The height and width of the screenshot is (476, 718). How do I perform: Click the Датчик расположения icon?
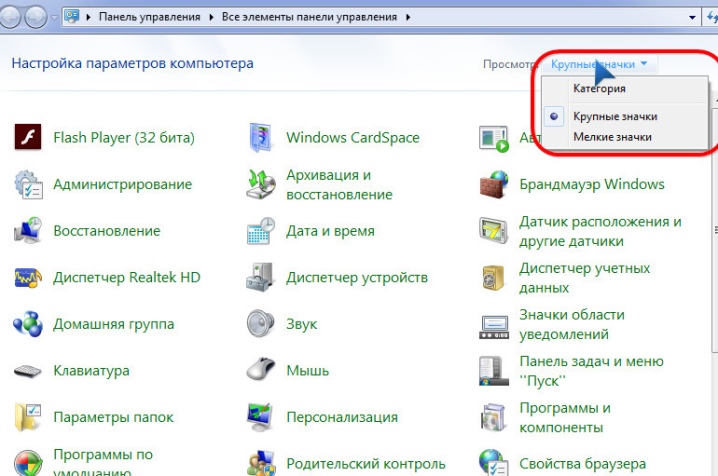[x=494, y=231]
